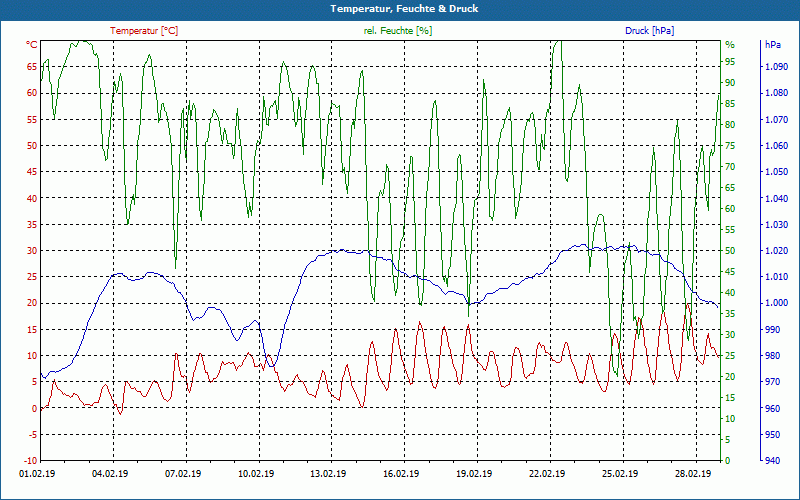Click the red temperature tick '60'
This screenshot has width=800, height=500.
pyautogui.click(x=32, y=93)
